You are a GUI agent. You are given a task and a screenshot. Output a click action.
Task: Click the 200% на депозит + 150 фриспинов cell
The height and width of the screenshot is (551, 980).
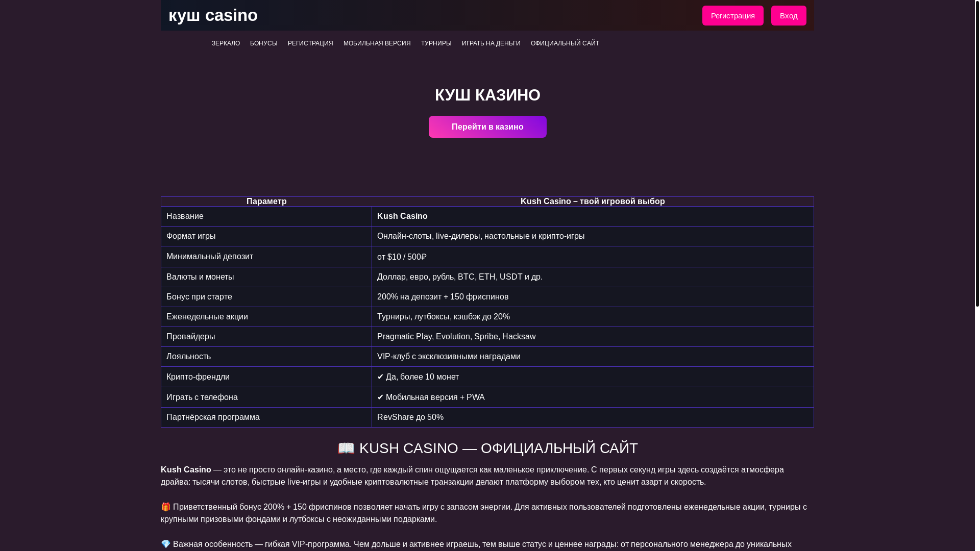point(593,297)
